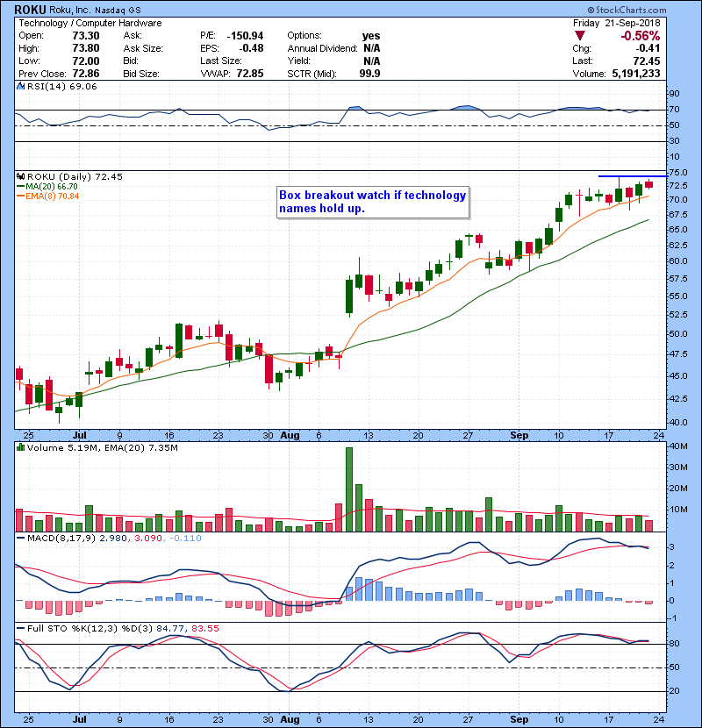The height and width of the screenshot is (728, 702).
Task: Click the Last price value 72.45 in header
Action: coord(646,61)
